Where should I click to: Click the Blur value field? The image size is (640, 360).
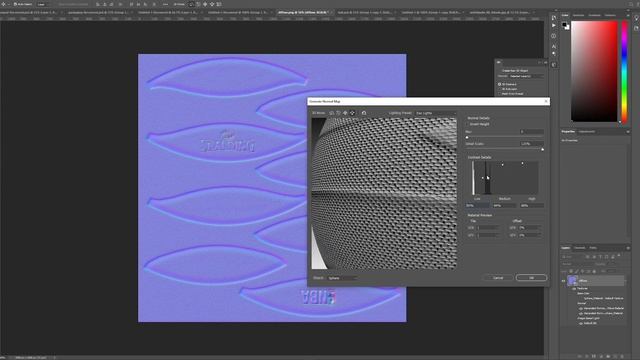click(x=531, y=131)
